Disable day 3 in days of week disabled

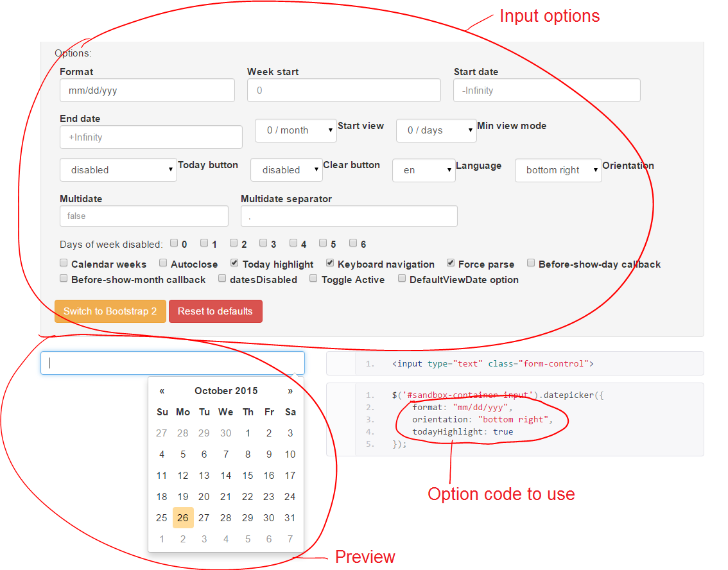[263, 242]
